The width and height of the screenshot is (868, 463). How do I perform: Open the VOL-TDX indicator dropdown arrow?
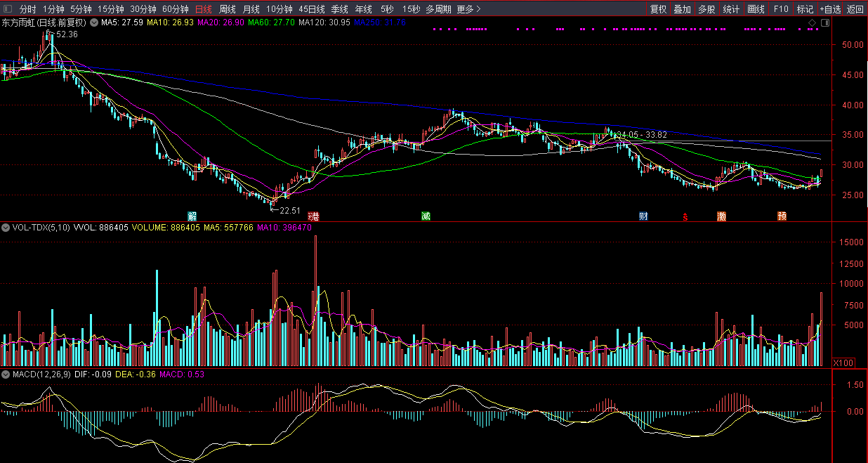6,228
